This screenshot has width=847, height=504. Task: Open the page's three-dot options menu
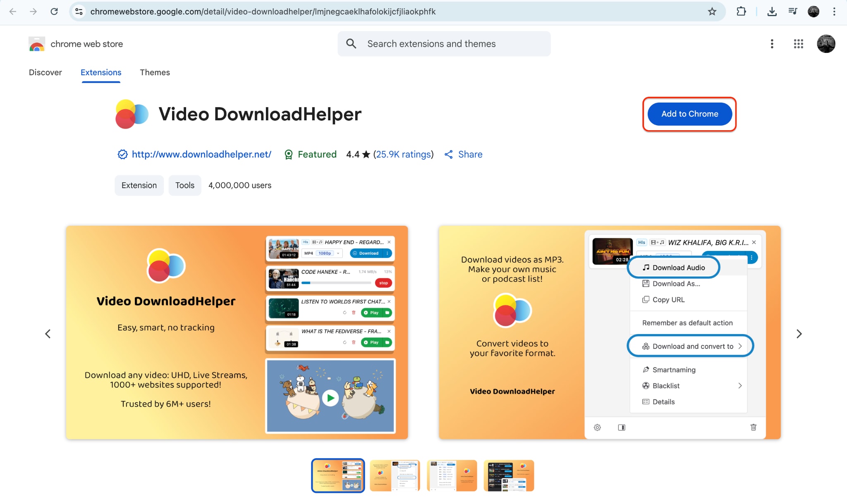[771, 43]
